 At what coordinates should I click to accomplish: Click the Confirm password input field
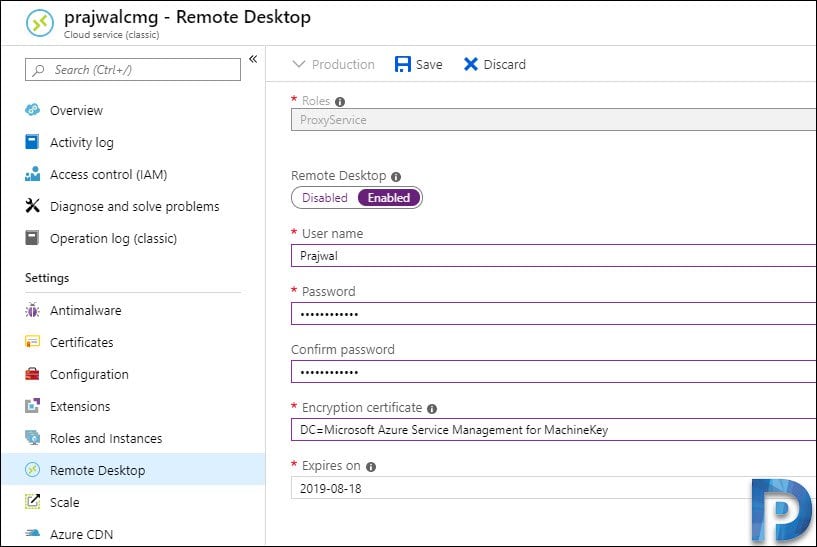554,371
